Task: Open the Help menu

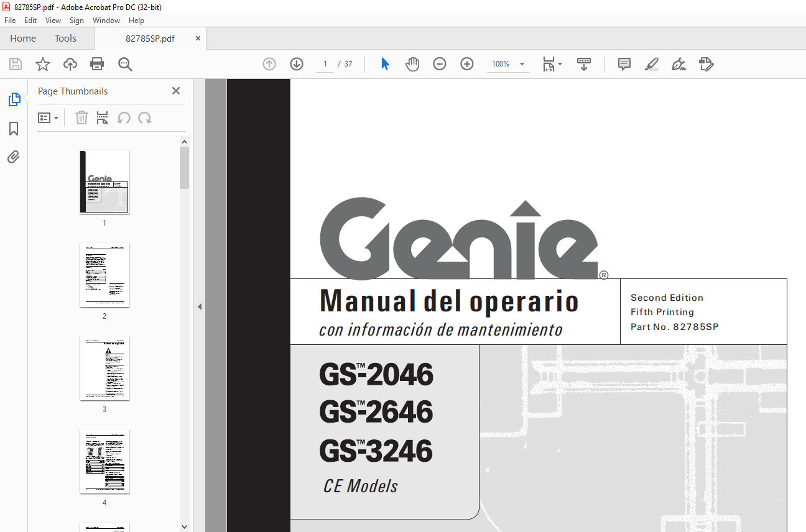Action: pyautogui.click(x=136, y=21)
